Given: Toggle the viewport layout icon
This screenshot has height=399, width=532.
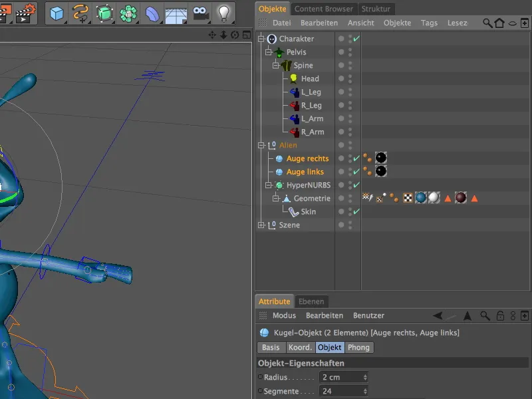Looking at the screenshot, I should [x=247, y=35].
